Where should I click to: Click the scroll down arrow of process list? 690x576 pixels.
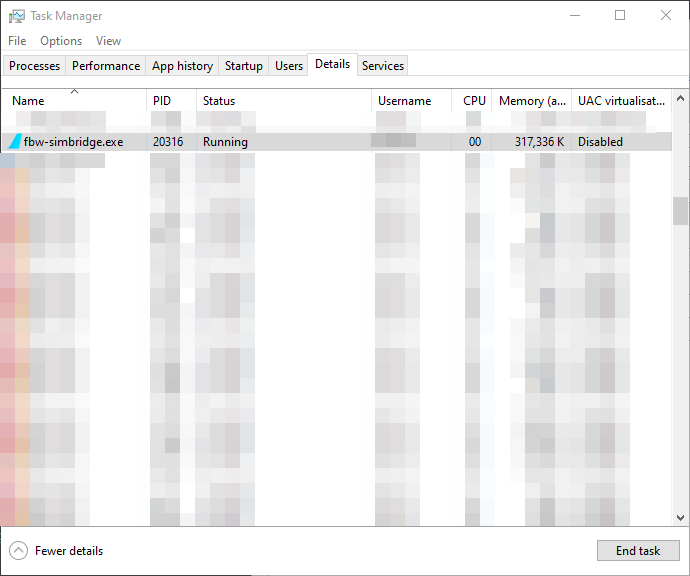coord(681,518)
